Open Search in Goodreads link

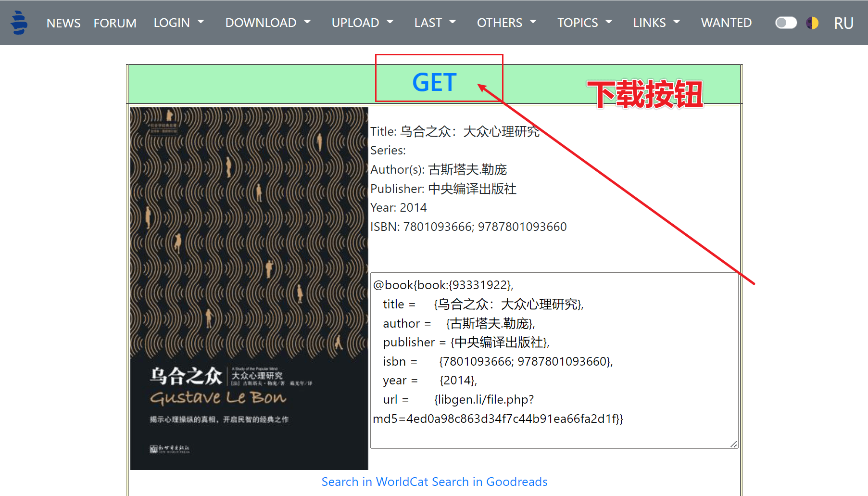pos(490,482)
